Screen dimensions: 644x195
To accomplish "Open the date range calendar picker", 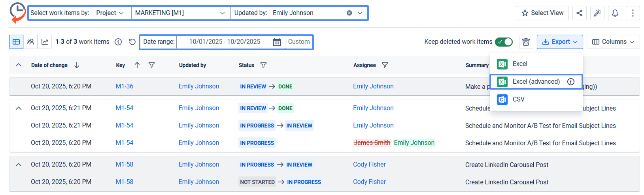I will tap(277, 42).
